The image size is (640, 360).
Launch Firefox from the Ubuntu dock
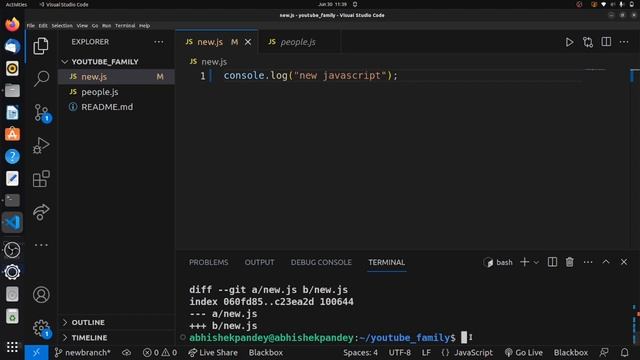pos(12,24)
